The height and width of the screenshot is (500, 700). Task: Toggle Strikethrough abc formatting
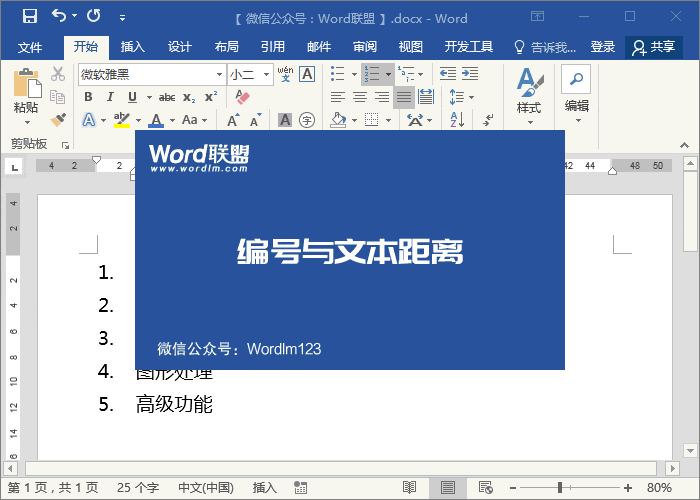point(167,97)
